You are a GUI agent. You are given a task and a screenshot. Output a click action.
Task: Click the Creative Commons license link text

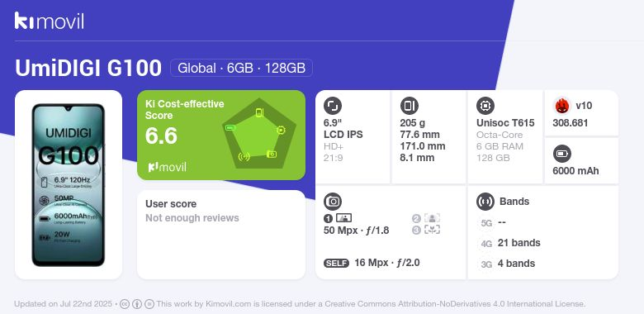click(455, 304)
